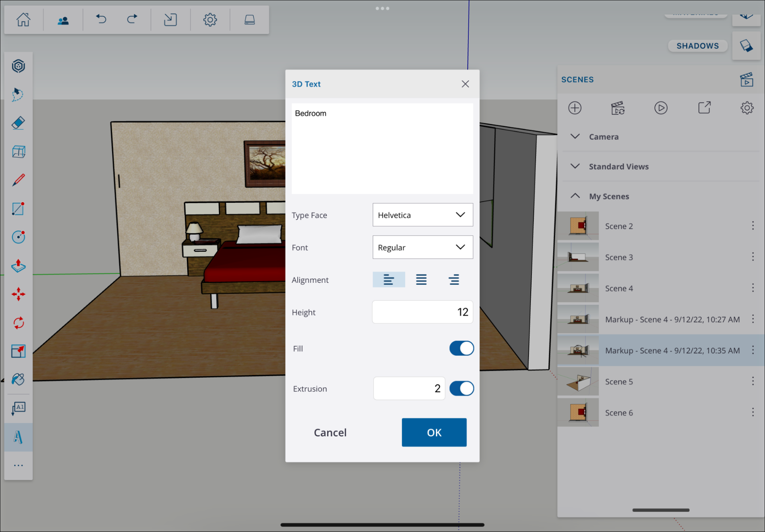
Task: Play the scene animation in the Scenes panel
Action: coord(661,108)
